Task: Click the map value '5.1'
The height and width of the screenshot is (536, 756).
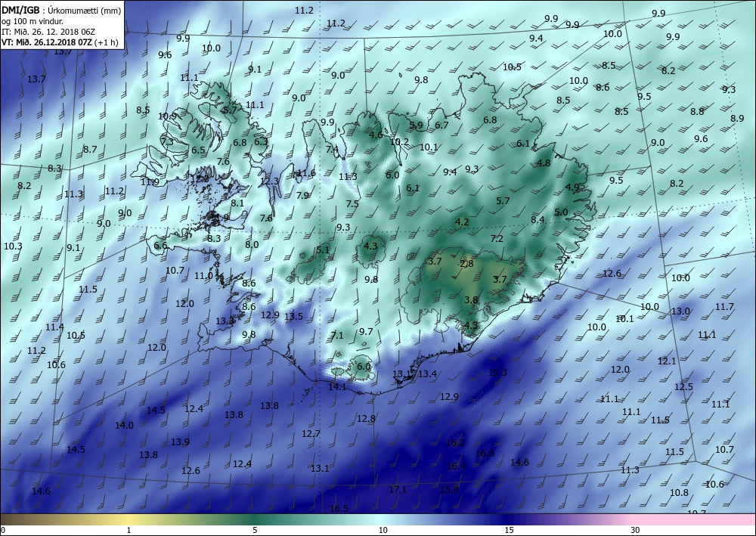Action: (x=323, y=249)
